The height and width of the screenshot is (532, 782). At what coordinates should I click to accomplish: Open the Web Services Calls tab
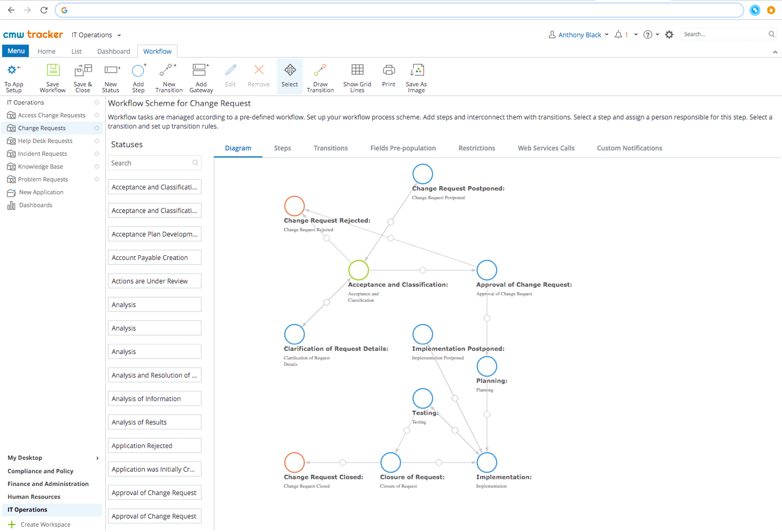[x=546, y=148]
